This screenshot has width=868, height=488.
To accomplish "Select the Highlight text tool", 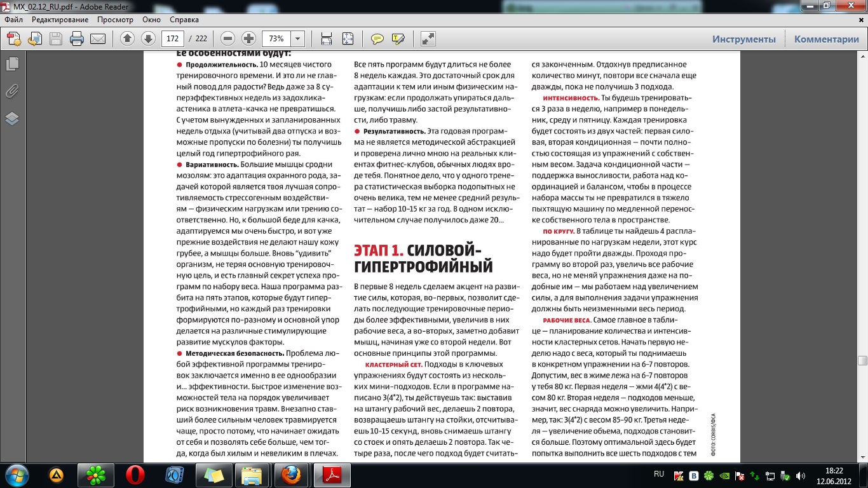I will pyautogui.click(x=398, y=39).
